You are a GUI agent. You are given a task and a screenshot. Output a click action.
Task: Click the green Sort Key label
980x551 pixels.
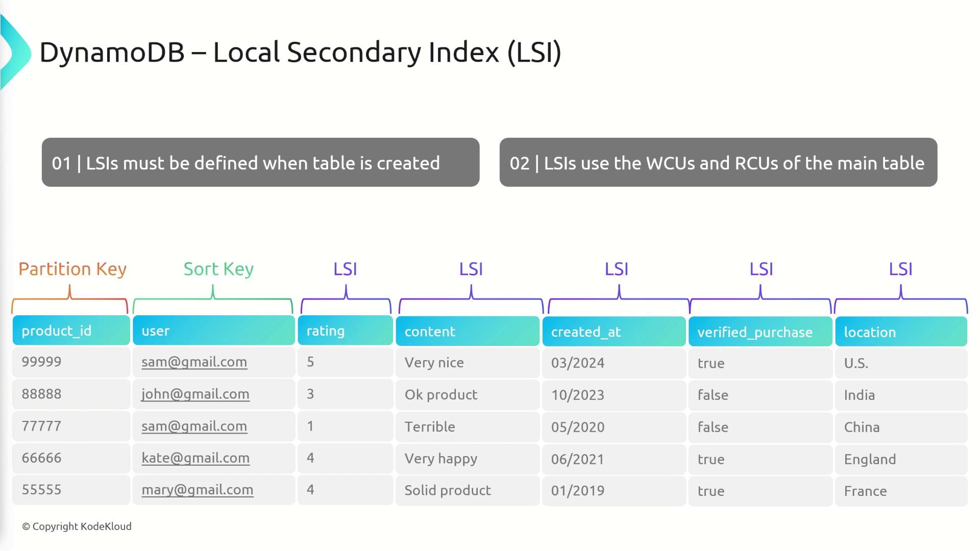click(218, 269)
